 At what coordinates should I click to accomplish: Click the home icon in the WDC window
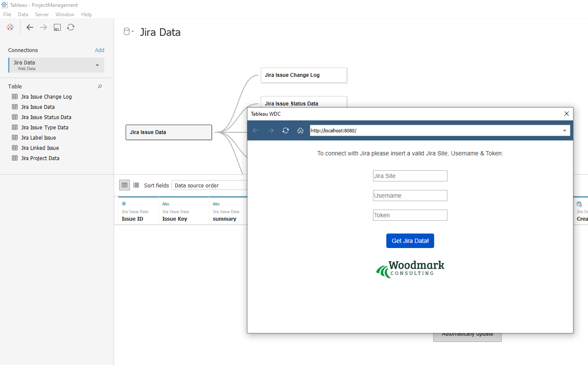point(300,130)
